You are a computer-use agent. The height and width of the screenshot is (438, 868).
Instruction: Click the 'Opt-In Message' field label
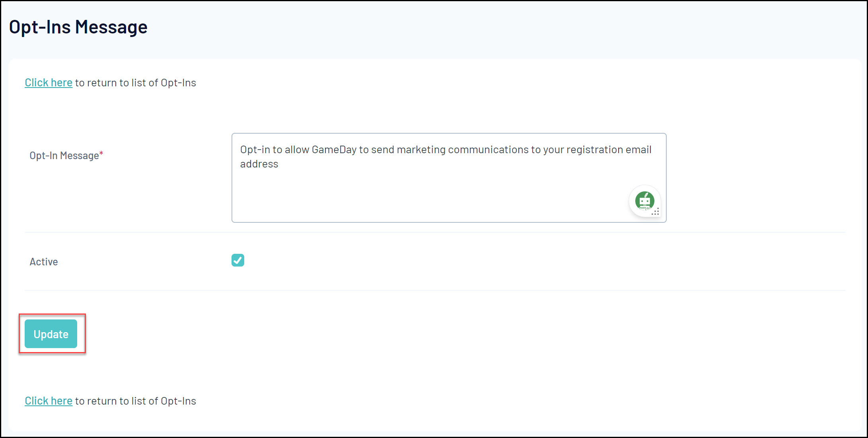click(64, 156)
